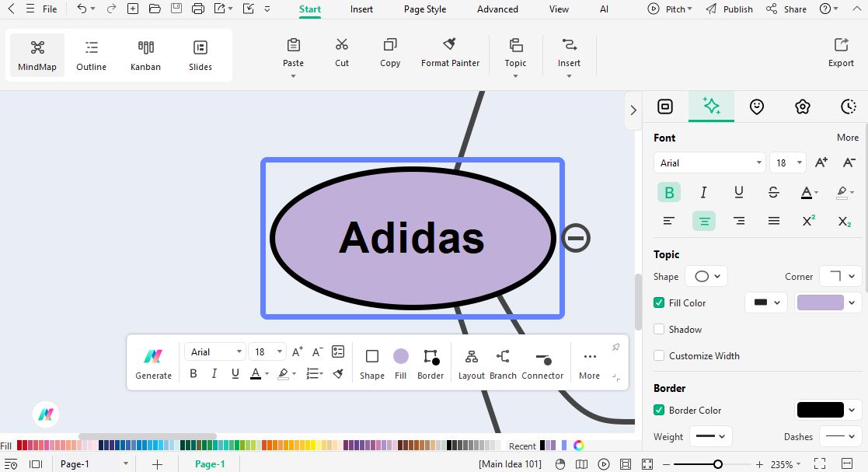Screen dimensions: 868x472
Task: Switch to the Insert tab
Action: tap(361, 9)
